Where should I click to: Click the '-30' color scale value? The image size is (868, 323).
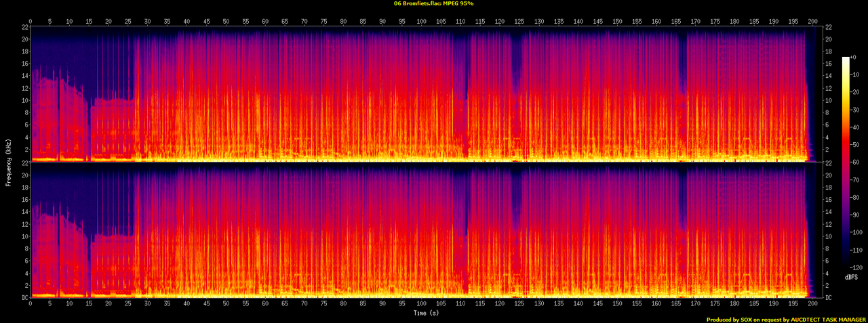(856, 110)
